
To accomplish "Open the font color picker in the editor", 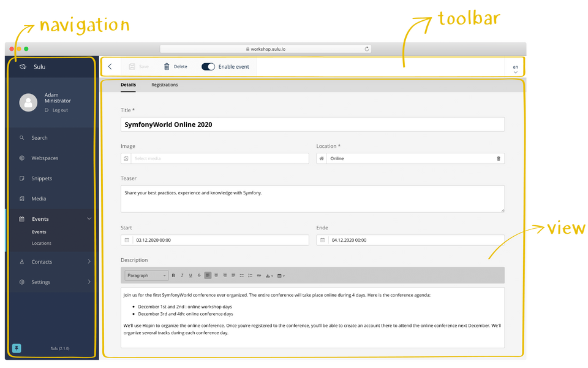I will [267, 275].
